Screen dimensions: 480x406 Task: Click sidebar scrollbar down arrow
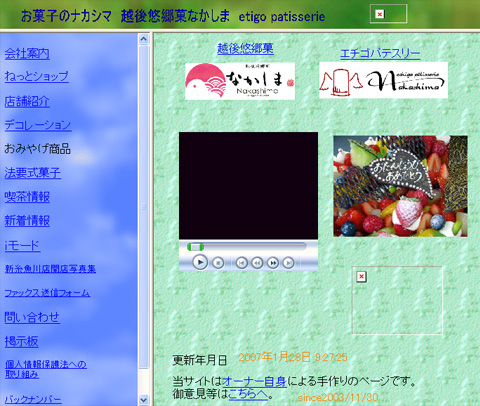tap(143, 399)
